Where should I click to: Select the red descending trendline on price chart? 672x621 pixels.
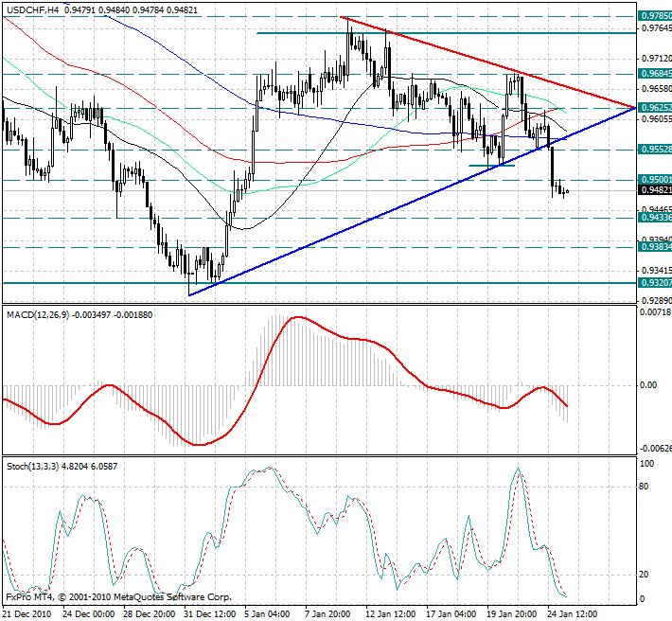pyautogui.click(x=487, y=62)
